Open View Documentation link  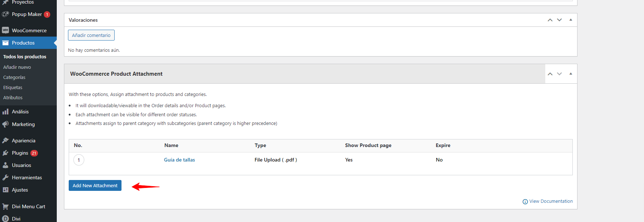[x=551, y=201]
